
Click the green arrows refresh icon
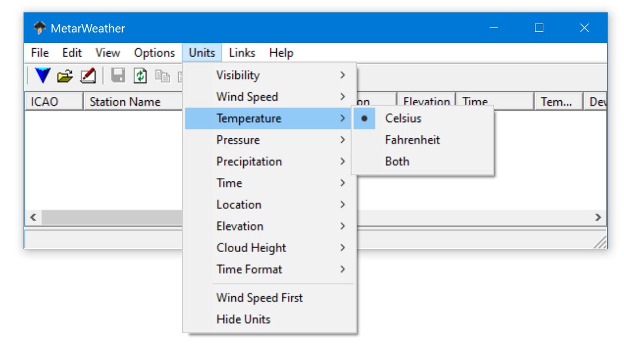pyautogui.click(x=140, y=76)
